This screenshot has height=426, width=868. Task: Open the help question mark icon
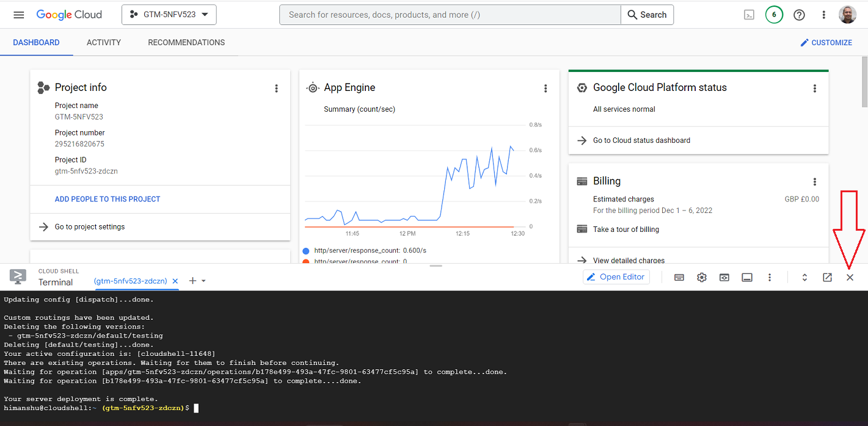click(x=799, y=15)
